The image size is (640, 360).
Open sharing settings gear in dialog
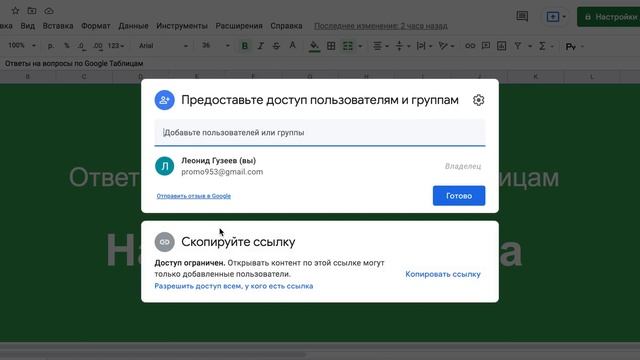pyautogui.click(x=478, y=100)
